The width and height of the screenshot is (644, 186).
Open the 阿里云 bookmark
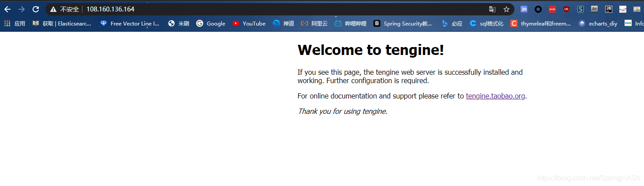314,24
